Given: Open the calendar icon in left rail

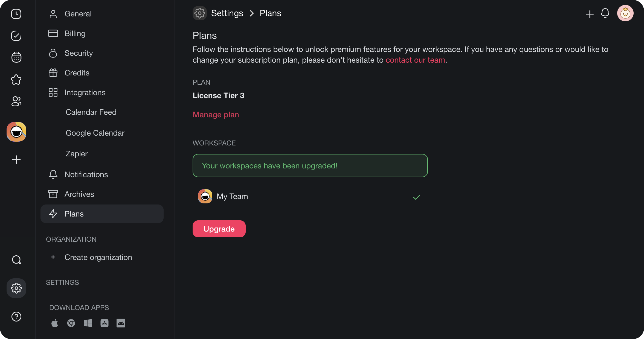Looking at the screenshot, I should [x=16, y=57].
